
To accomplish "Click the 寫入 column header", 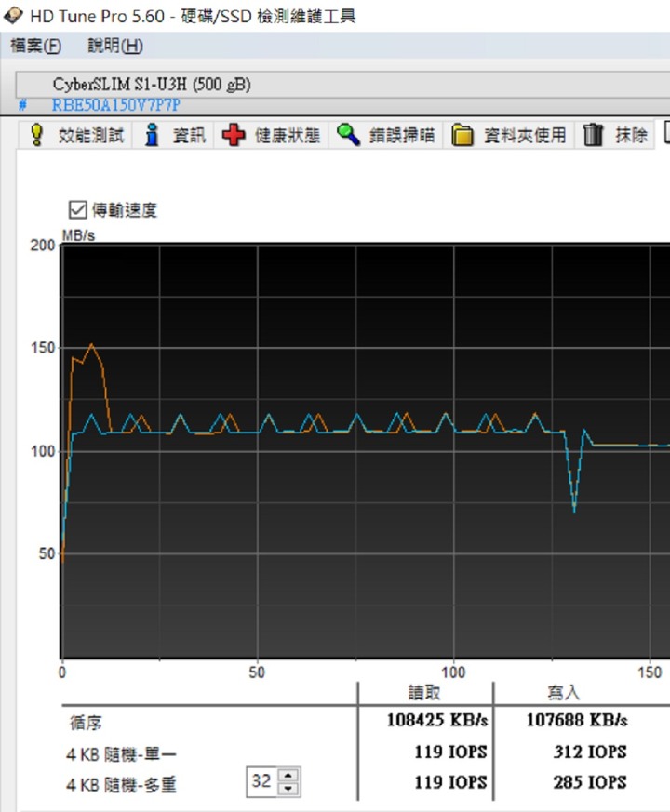I will [x=563, y=692].
